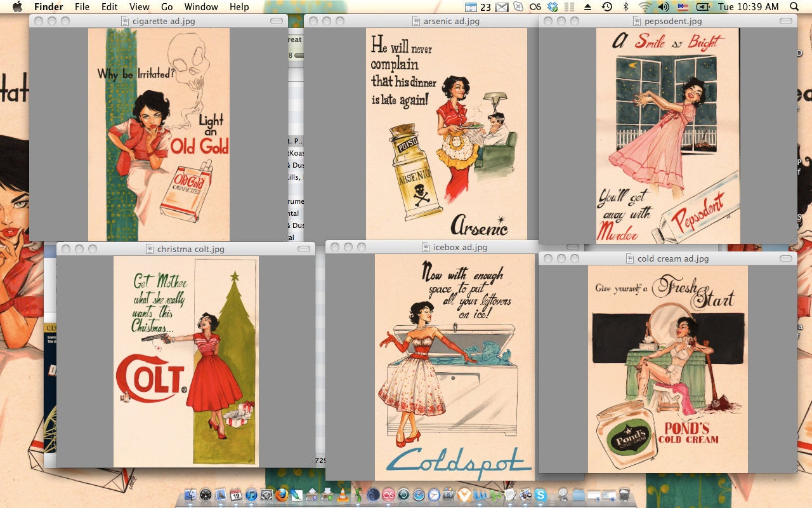Open Finder from the Dock

click(190, 495)
